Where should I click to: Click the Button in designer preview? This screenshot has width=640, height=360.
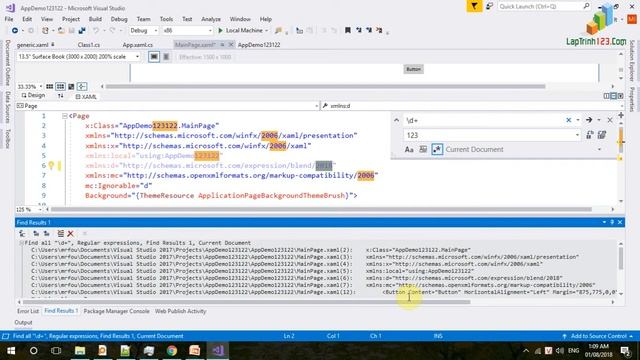pos(413,69)
